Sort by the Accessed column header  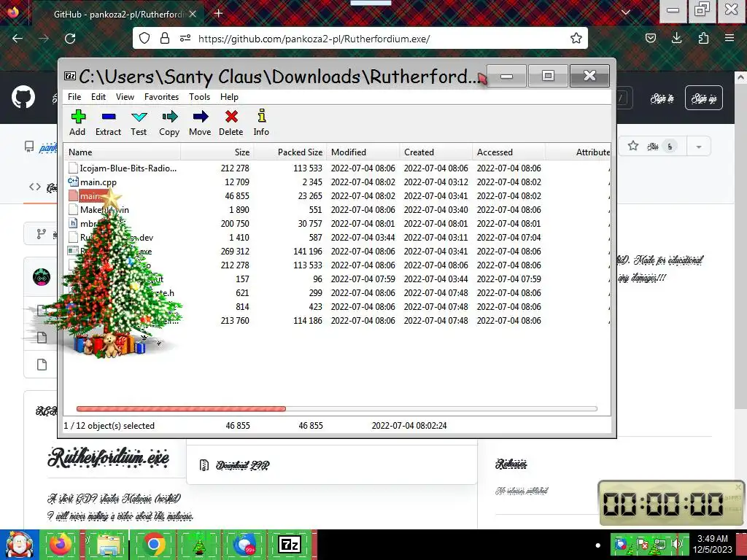pyautogui.click(x=508, y=152)
